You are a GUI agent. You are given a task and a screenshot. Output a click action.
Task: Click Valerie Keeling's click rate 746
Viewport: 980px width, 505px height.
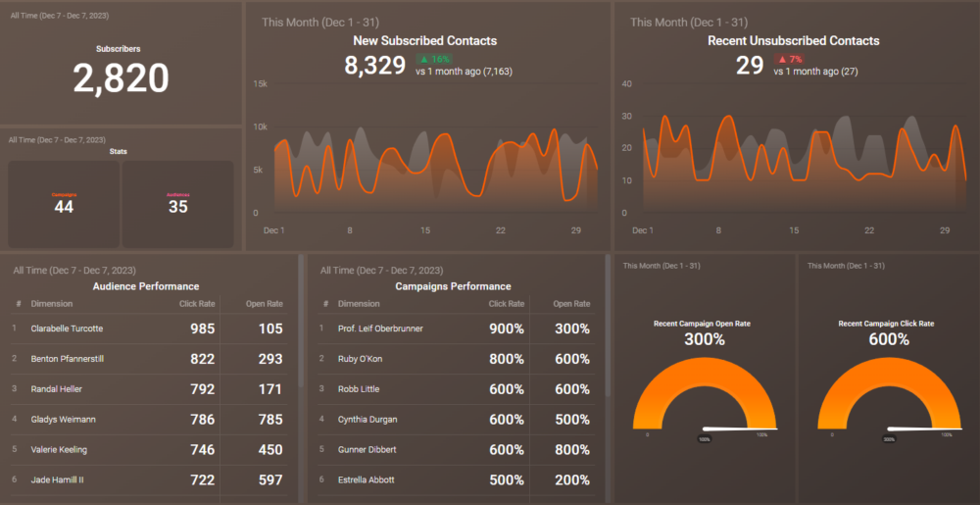[203, 449]
